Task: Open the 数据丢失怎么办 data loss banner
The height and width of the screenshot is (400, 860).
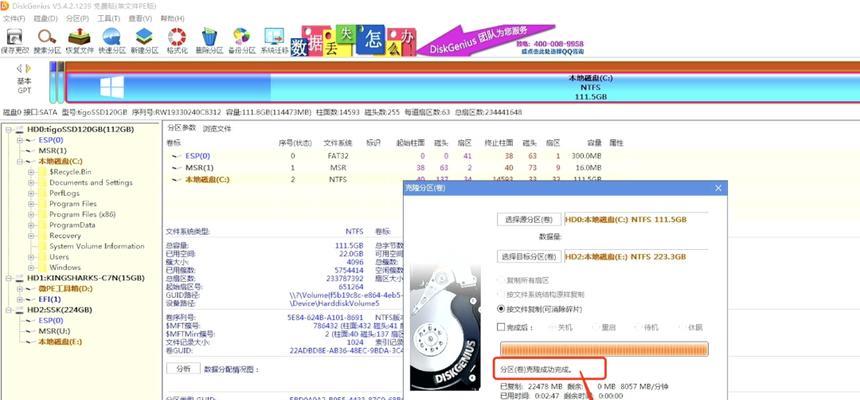Action: (x=353, y=40)
